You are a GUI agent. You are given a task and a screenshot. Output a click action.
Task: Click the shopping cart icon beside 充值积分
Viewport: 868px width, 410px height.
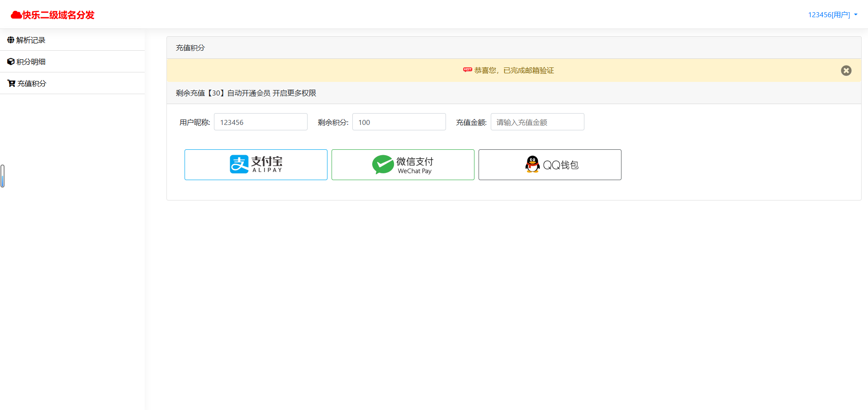[11, 83]
